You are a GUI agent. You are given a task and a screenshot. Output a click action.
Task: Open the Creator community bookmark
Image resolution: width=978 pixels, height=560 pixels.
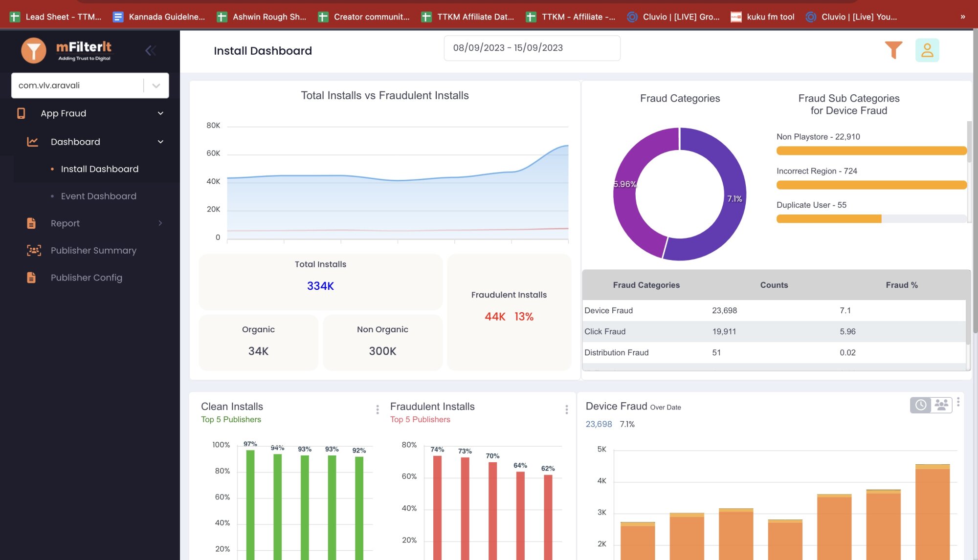[364, 17]
